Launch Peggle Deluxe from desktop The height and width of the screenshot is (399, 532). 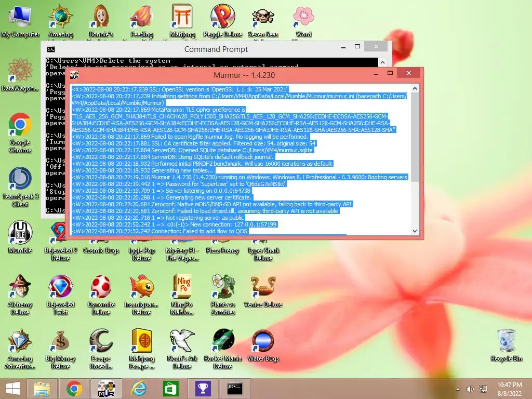(222, 20)
